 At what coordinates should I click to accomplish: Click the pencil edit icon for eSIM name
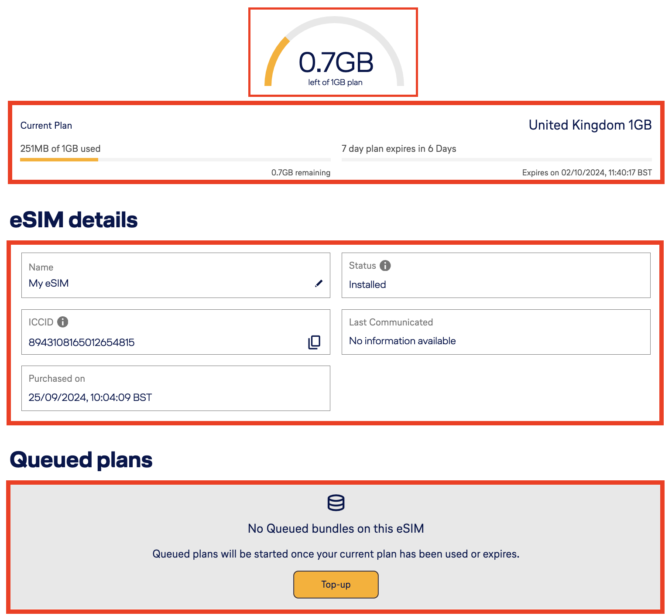pos(319,284)
